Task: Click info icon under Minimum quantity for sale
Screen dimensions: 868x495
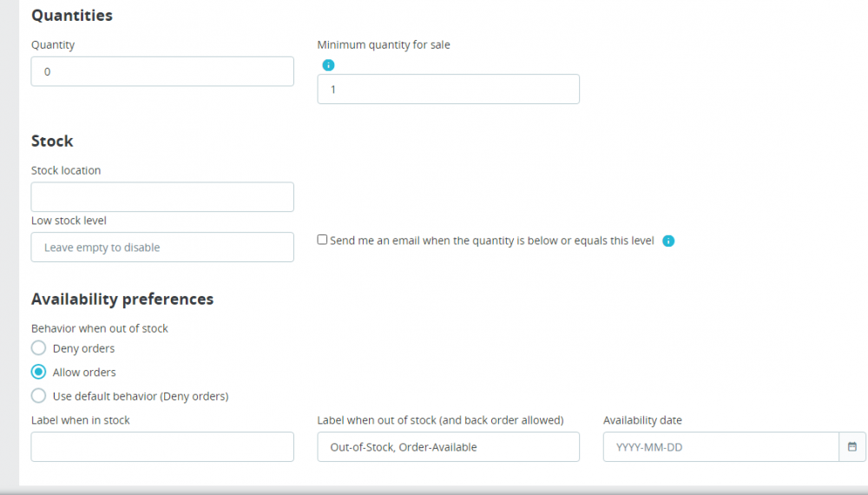Action: (x=328, y=65)
